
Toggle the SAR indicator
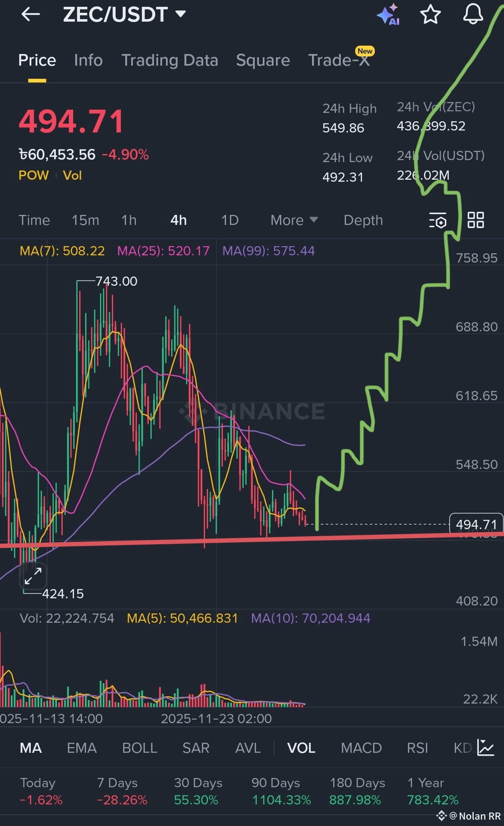pos(196,748)
